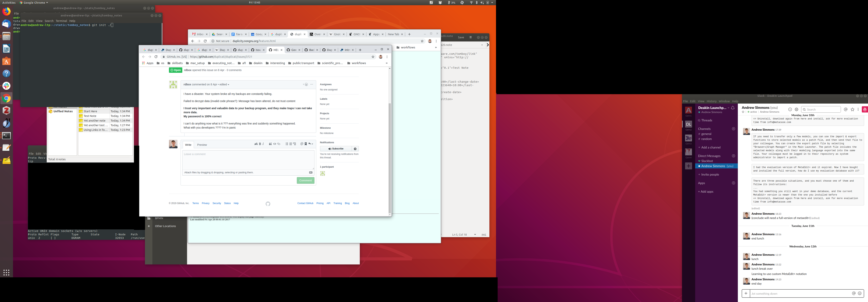Click the GitHub page vertical scrollbar
This screenshot has width=868, height=302.
coord(389,158)
